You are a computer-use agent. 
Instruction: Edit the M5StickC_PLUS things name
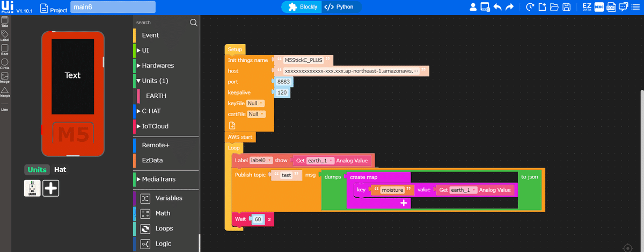point(303,60)
